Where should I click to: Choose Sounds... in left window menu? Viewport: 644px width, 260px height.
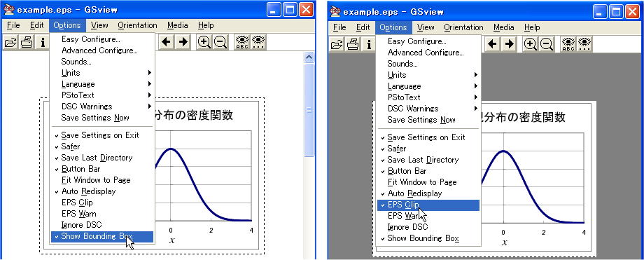(102, 62)
